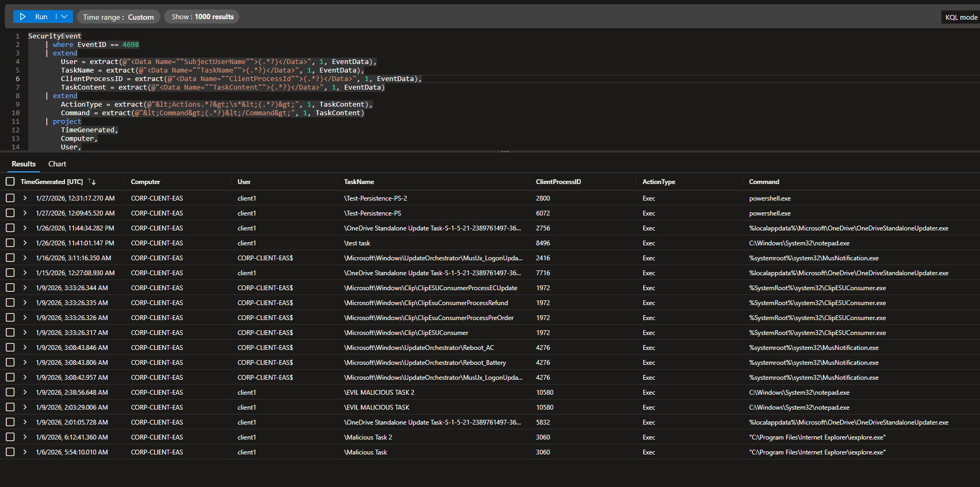Click the Command column header
Image resolution: width=980 pixels, height=487 pixels.
pos(764,182)
